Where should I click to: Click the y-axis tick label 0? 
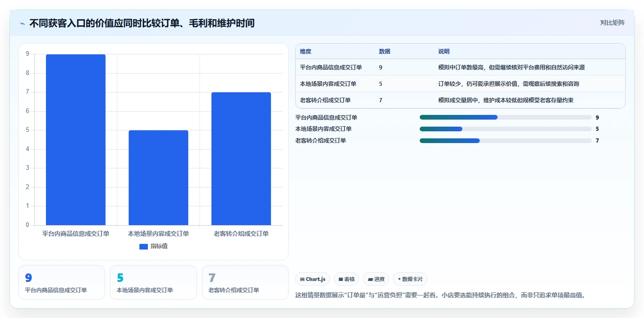(x=28, y=225)
